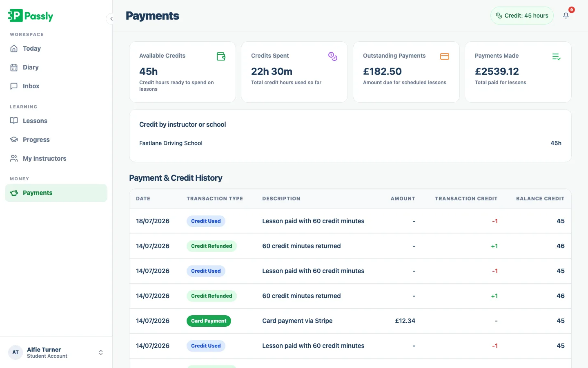Click the £2539.12 payments made total
The image size is (588, 368).
[497, 72]
